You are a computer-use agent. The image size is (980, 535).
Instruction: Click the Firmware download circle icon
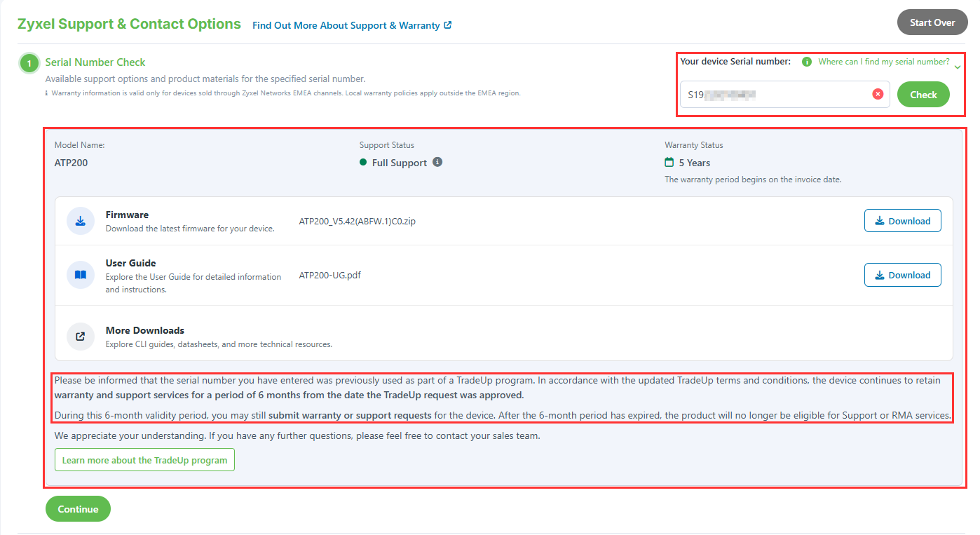(81, 221)
